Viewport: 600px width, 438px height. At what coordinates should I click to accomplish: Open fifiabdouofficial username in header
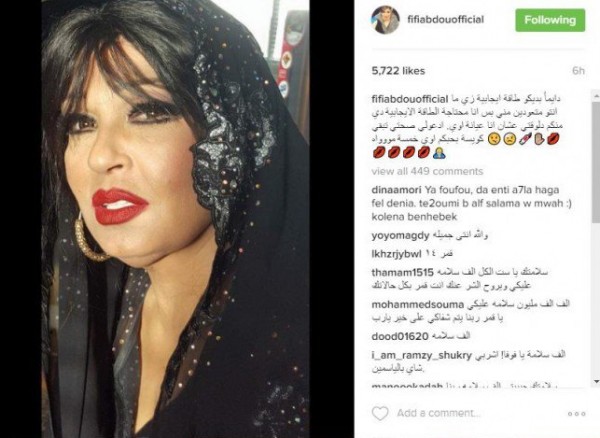tap(445, 20)
